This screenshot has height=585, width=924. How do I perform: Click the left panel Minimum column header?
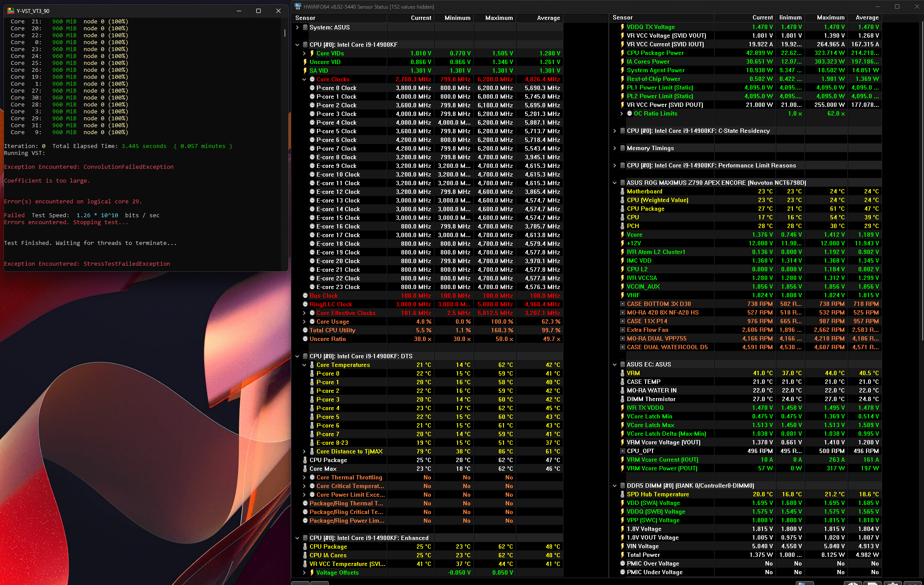[454, 18]
